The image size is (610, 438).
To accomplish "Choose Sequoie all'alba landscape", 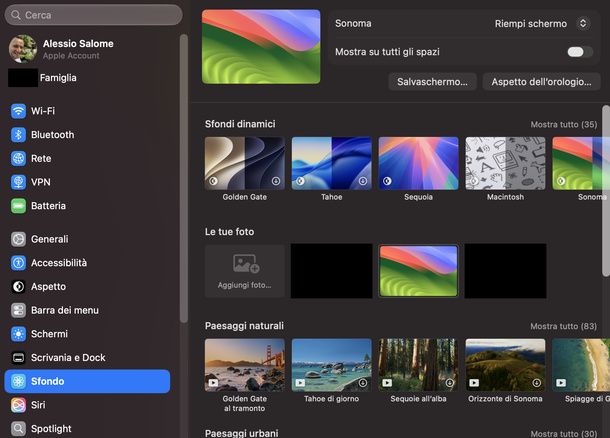I will coord(419,365).
